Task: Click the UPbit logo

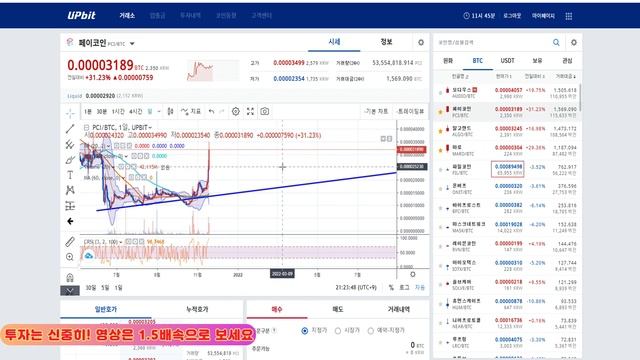Action: (81, 16)
